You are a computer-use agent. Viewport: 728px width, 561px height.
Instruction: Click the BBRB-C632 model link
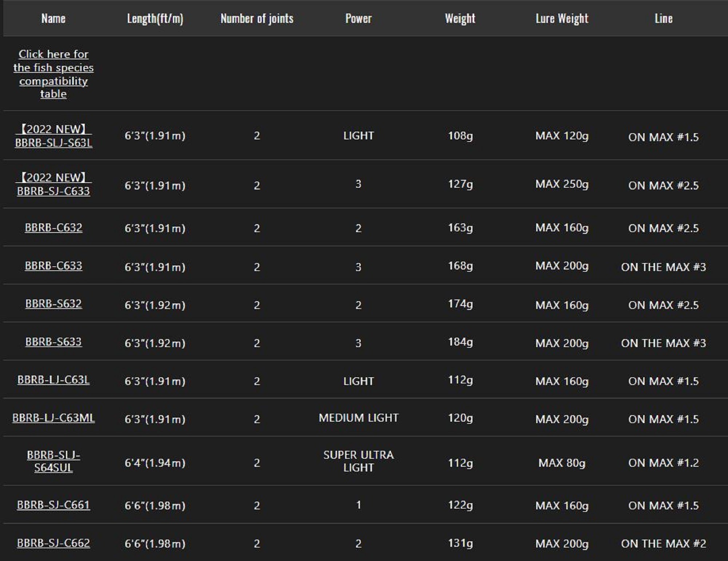[x=54, y=228]
